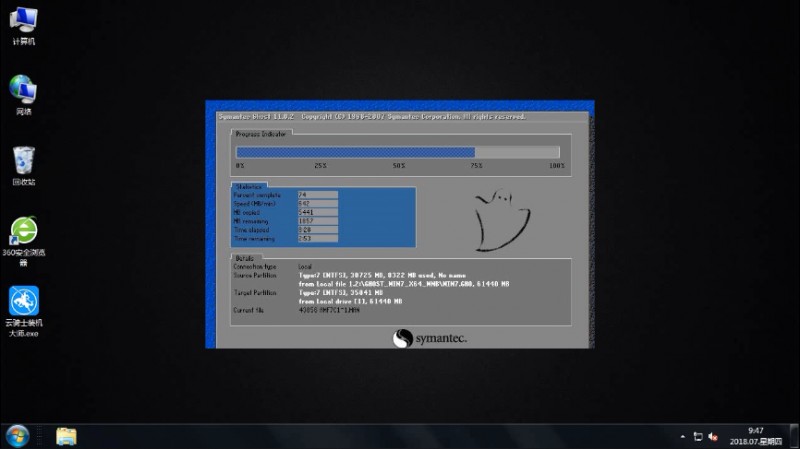Click the 'from Local drive [1]' line
Viewport: 800px width, 449px height.
click(x=350, y=302)
